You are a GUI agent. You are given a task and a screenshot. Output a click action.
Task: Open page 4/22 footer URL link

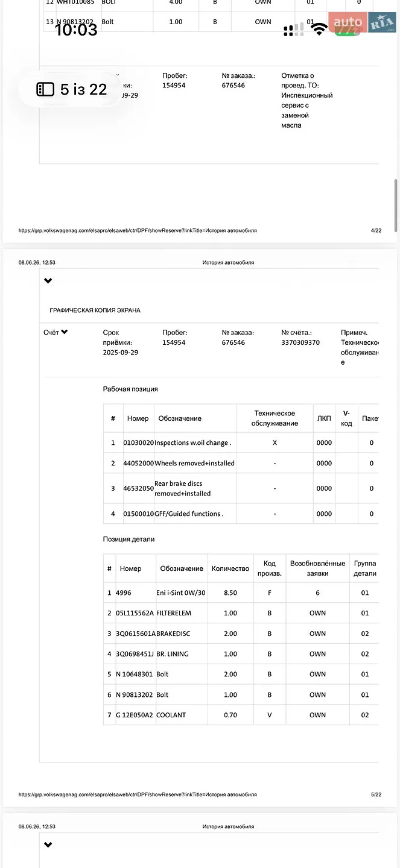[x=138, y=230]
